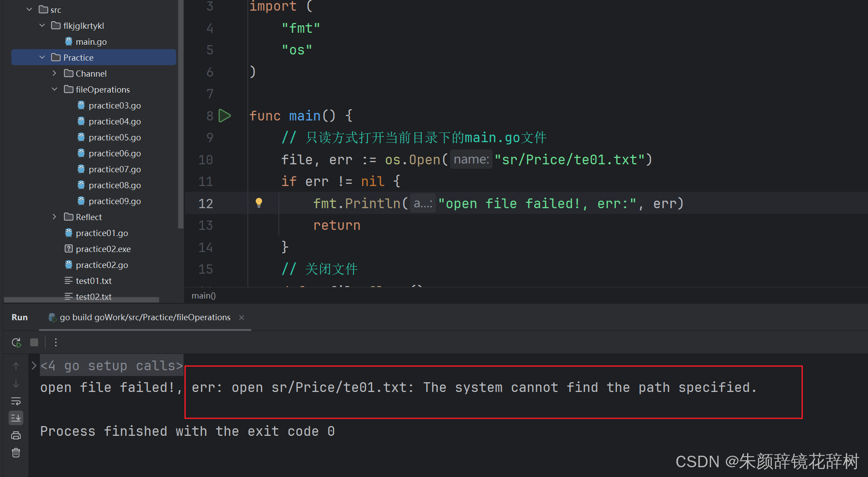This screenshot has width=868, height=477.
Task: Click the "Process finished with the exit code 0" line
Action: coord(188,431)
